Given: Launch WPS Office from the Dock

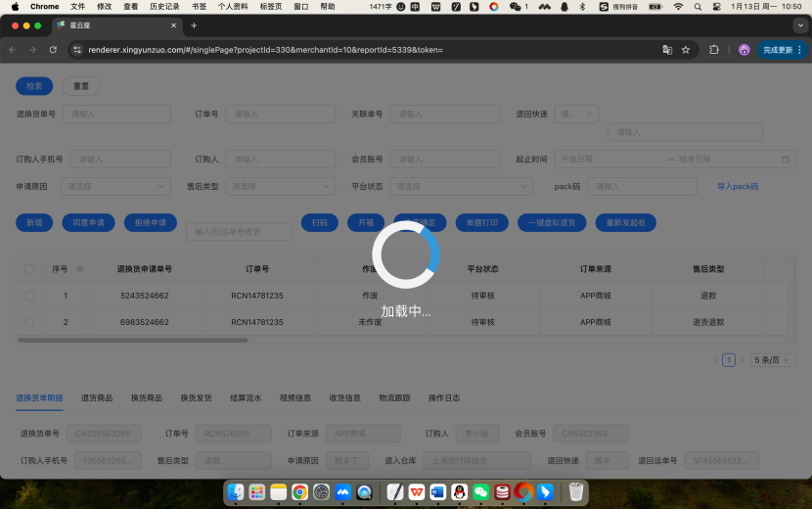Looking at the screenshot, I should (416, 491).
